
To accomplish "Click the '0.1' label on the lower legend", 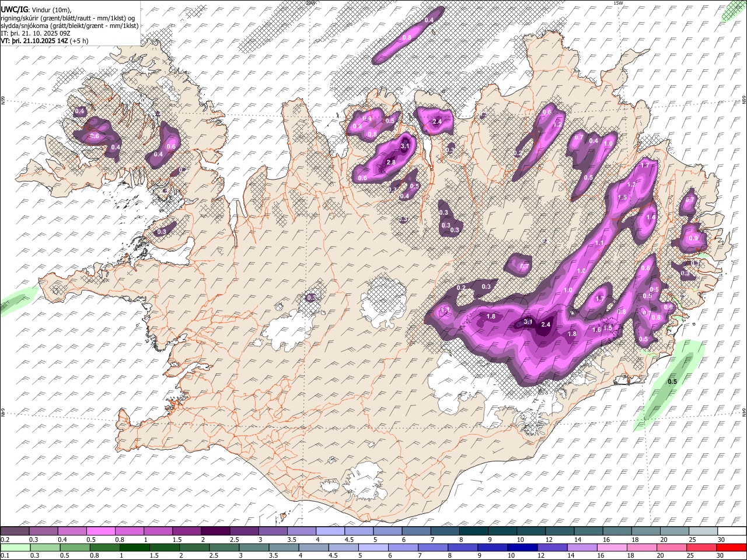I will click(x=5, y=555).
